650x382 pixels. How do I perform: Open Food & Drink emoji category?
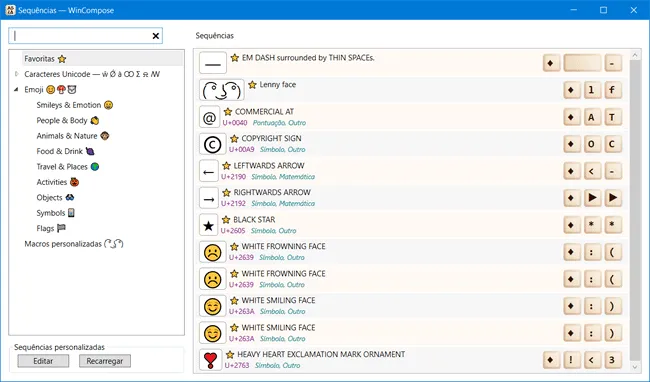pos(65,151)
